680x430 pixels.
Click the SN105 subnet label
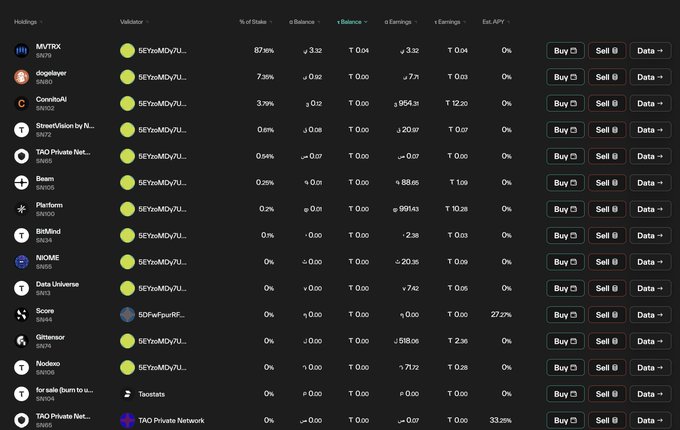coord(45,188)
